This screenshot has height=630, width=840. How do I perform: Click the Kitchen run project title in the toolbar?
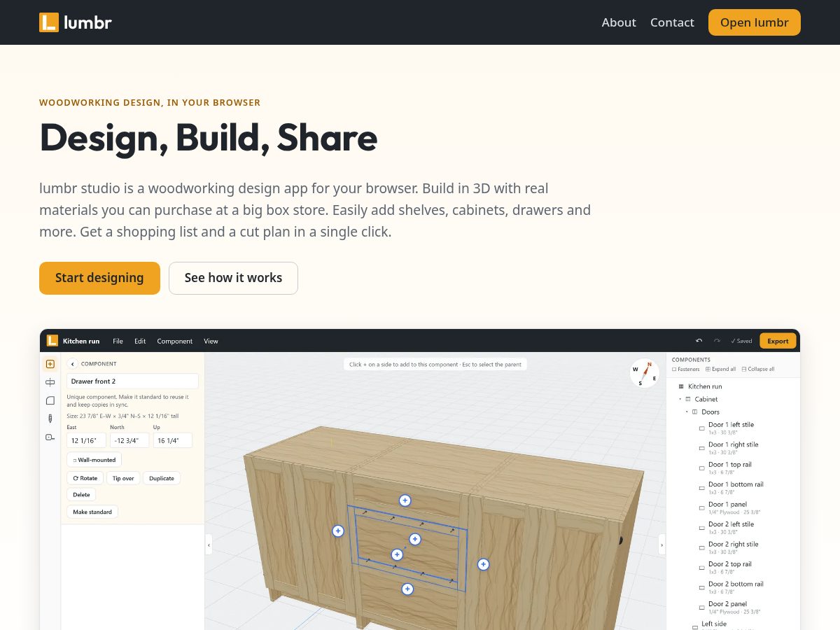coord(81,341)
